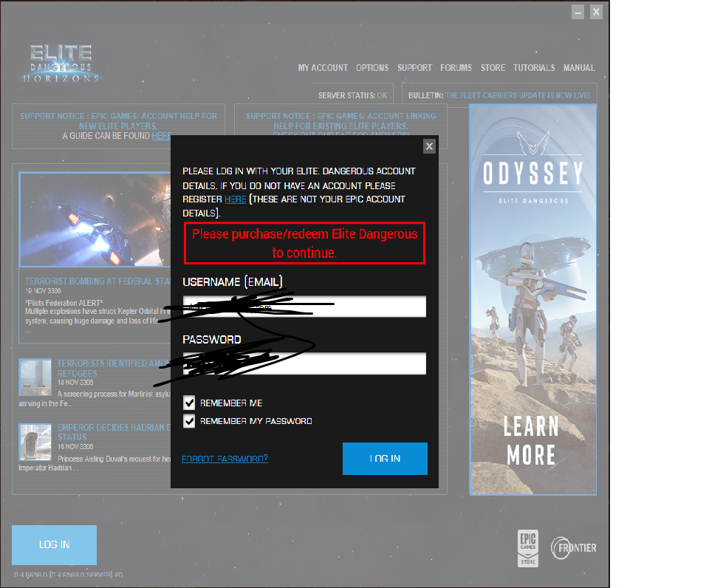Go to the Support page
Viewport: 709px width, 588px height.
coord(414,68)
